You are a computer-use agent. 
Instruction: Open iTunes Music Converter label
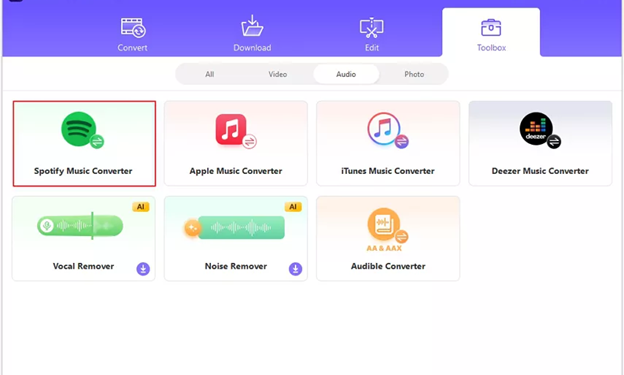pyautogui.click(x=388, y=171)
